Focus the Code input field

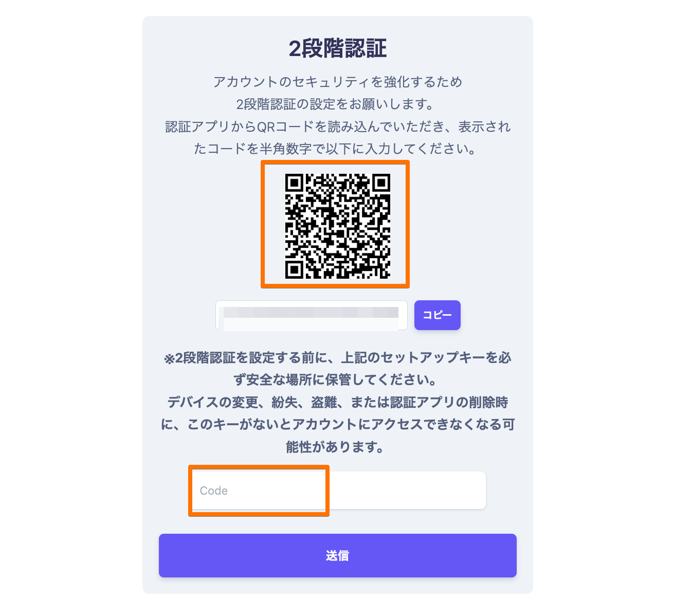338,491
